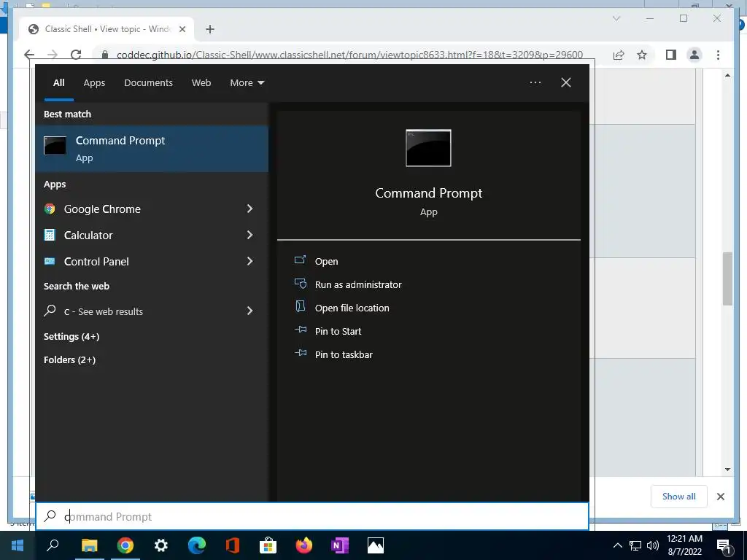
Task: Open Firefox from taskbar
Action: click(x=304, y=545)
